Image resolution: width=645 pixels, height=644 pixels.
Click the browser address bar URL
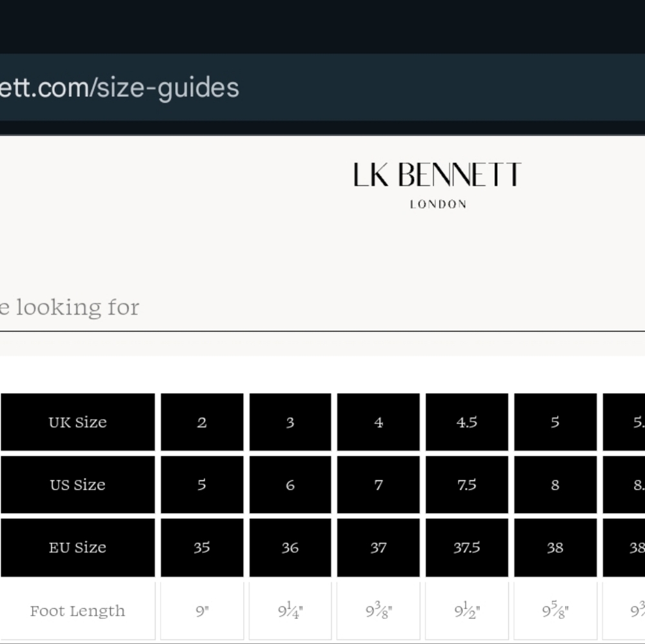(119, 87)
